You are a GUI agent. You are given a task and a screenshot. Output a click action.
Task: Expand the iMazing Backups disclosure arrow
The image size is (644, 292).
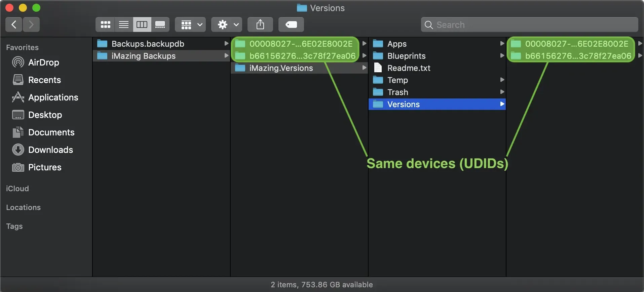tap(226, 55)
